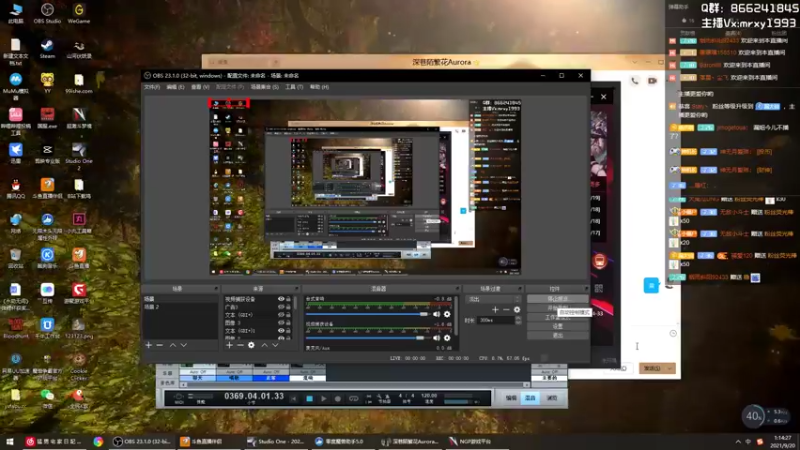Viewport: 800px width, 450px height.
Task: Adjust transition duration stepper arrows
Action: (x=518, y=320)
